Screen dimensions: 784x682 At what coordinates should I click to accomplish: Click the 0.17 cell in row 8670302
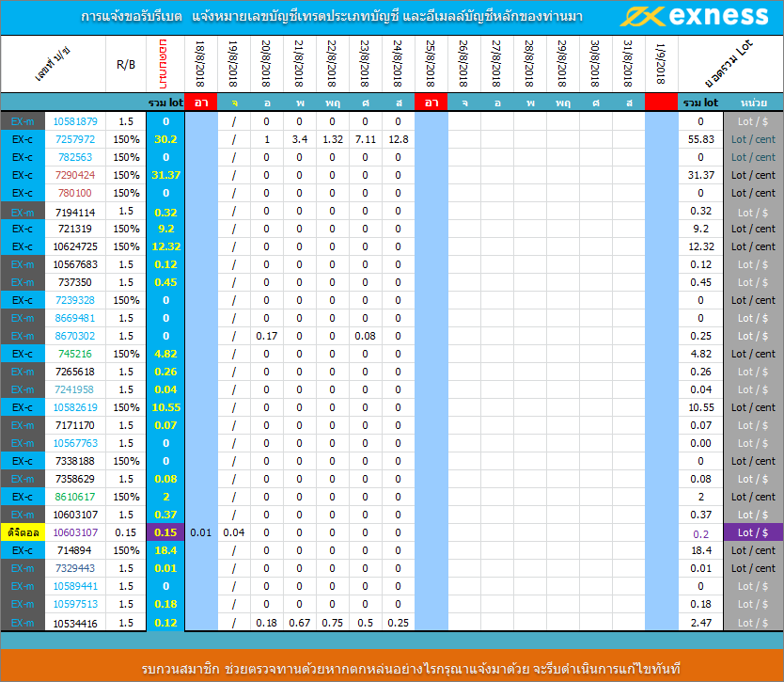pyautogui.click(x=266, y=336)
